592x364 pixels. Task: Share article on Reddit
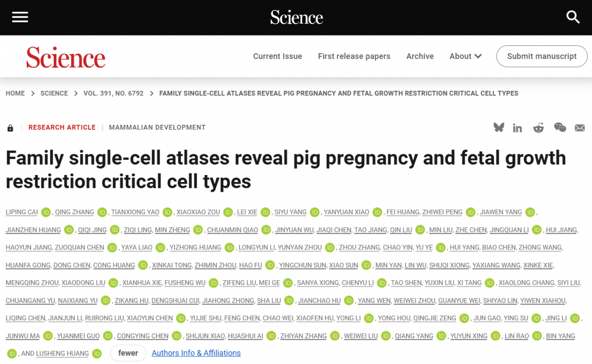pos(538,128)
